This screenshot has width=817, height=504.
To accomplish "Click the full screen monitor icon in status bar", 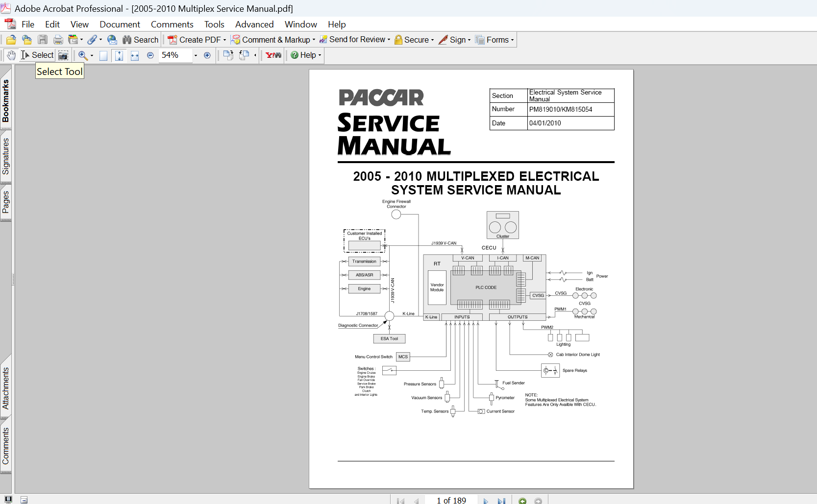I will click(x=8, y=500).
